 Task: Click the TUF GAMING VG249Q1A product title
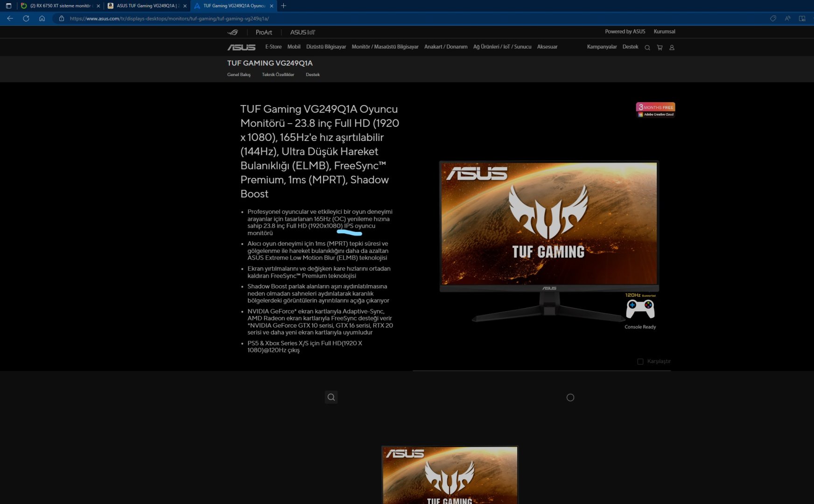(x=270, y=63)
